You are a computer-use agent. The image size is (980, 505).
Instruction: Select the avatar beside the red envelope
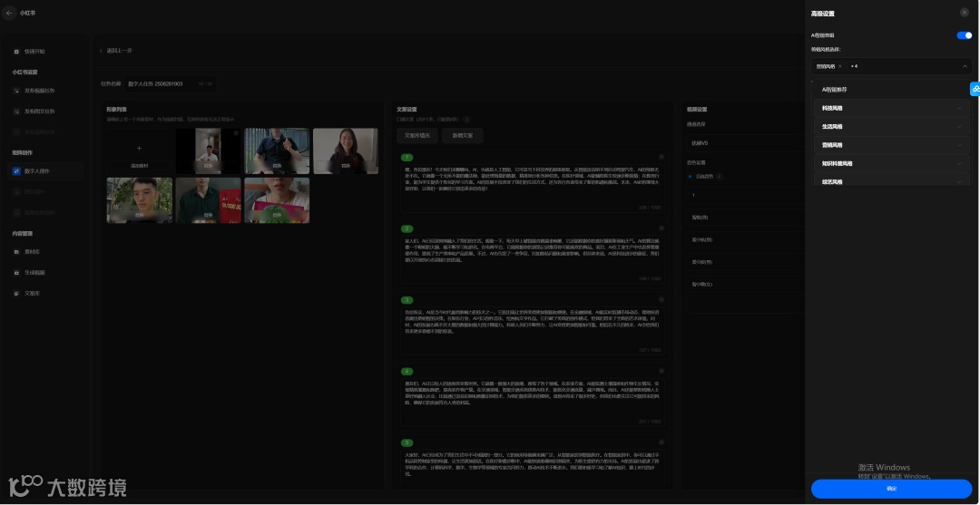[208, 200]
